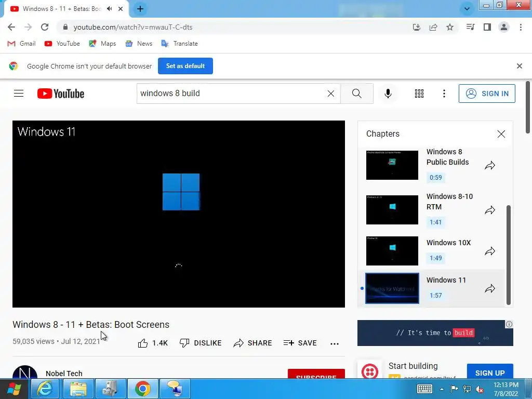
Task: Open the ad info icon on banner
Action: (509, 324)
